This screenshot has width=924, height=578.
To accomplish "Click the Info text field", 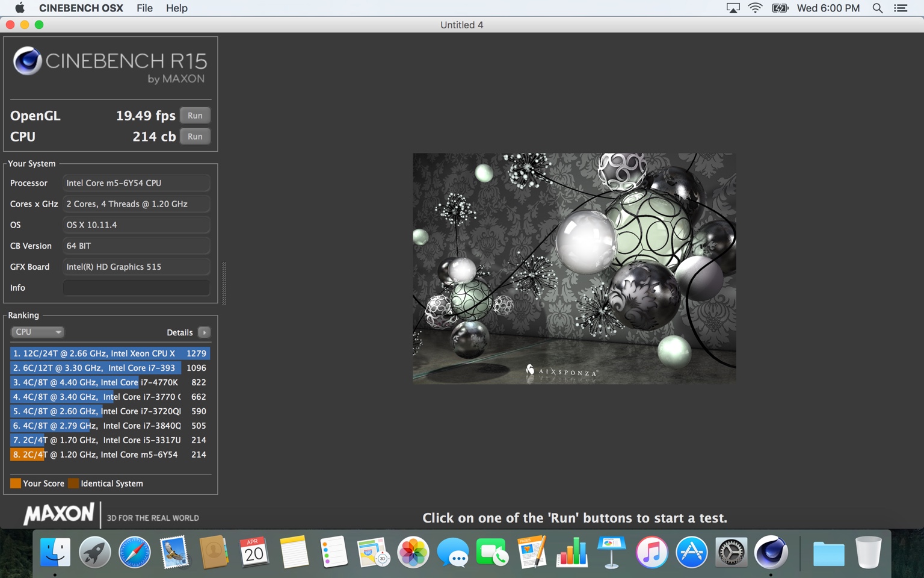I will coord(137,288).
